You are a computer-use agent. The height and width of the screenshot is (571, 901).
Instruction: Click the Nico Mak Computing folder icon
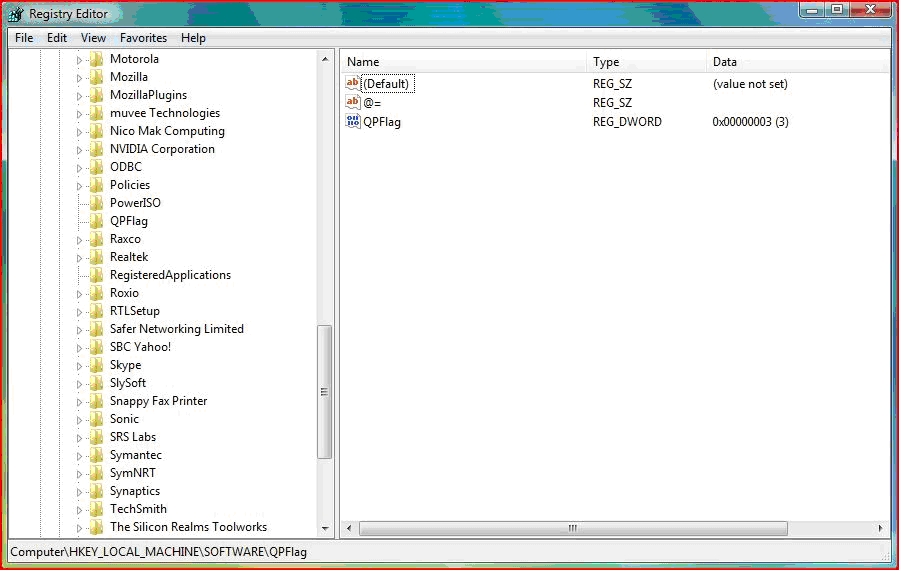(x=97, y=131)
